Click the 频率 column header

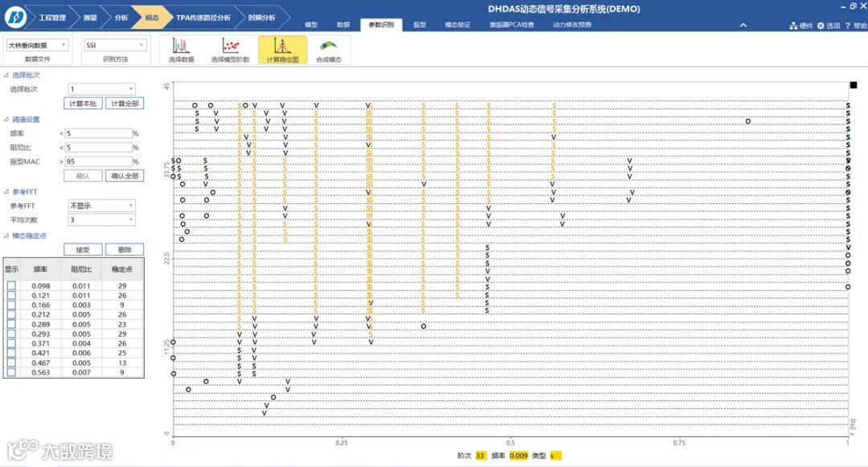(x=40, y=269)
